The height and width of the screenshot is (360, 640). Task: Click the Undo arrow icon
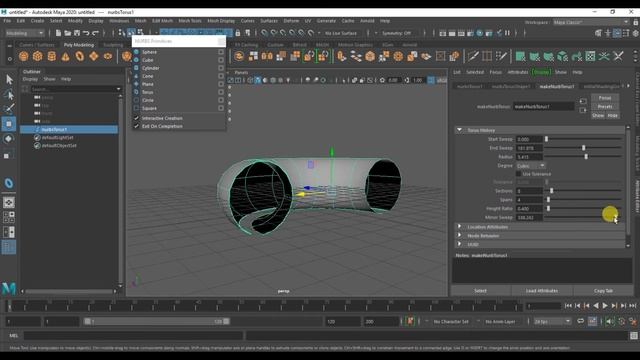pyautogui.click(x=86, y=33)
